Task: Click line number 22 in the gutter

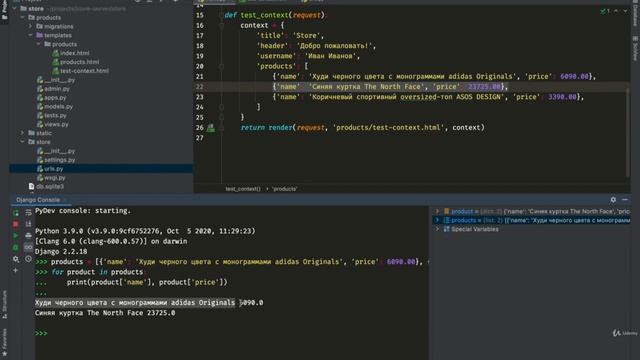Action: click(200, 87)
